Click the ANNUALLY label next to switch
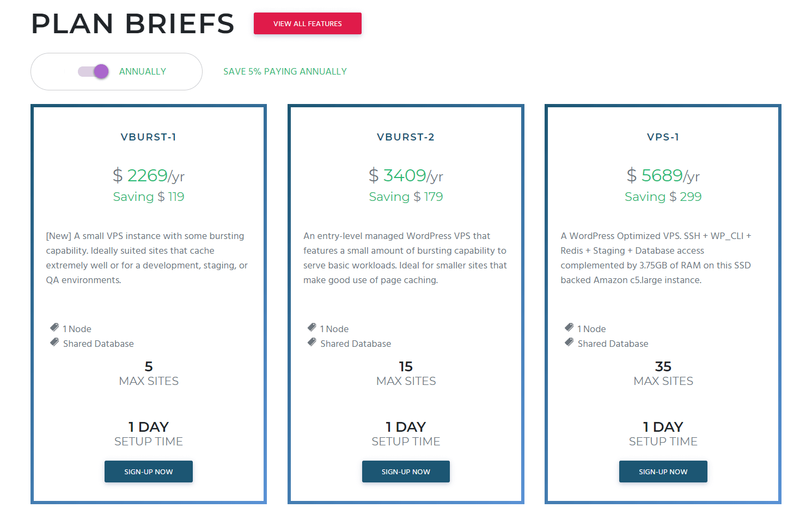This screenshot has width=812, height=508. click(x=143, y=71)
